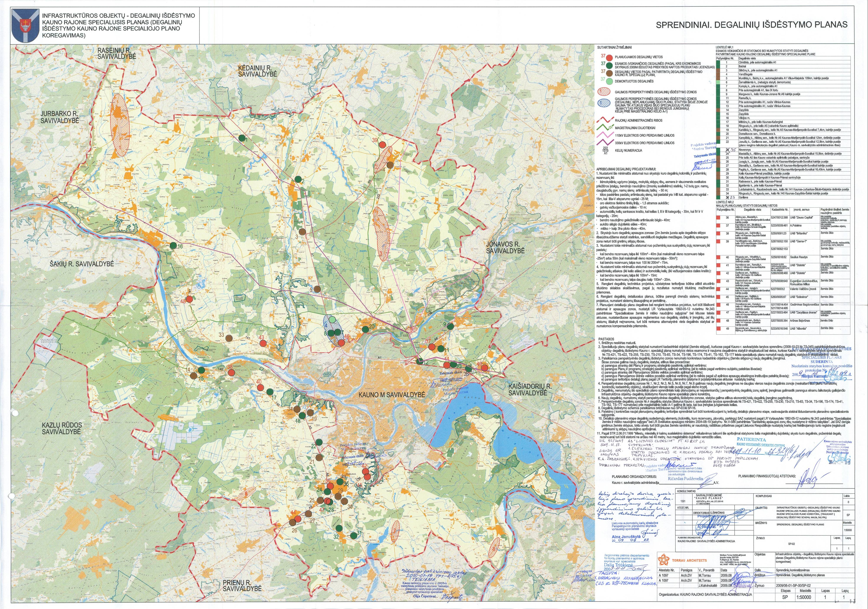Click the Kaunas district coat of arms
868x609 pixels.
tap(25, 26)
